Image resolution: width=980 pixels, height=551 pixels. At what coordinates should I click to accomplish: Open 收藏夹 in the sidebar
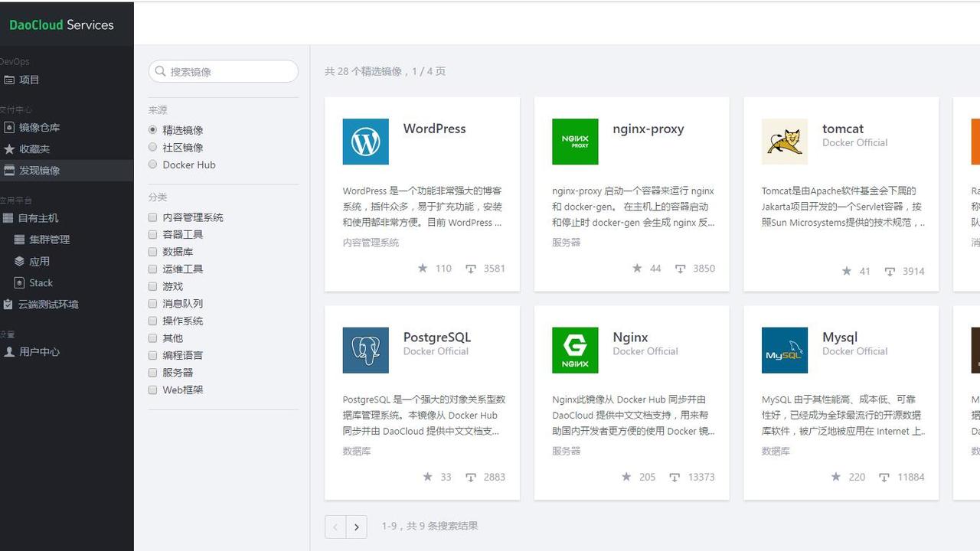pos(34,148)
